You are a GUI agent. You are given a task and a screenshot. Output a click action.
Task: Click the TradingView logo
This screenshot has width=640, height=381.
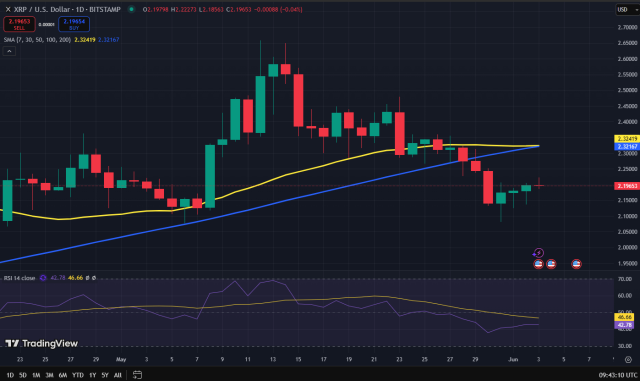[42, 343]
